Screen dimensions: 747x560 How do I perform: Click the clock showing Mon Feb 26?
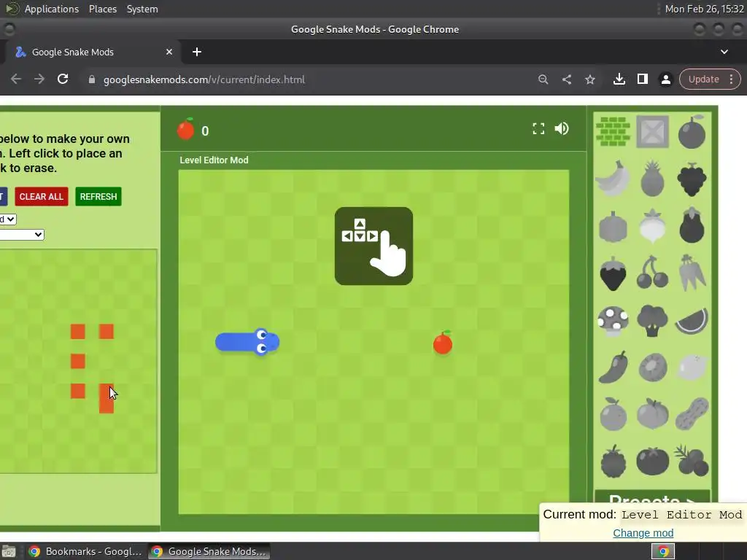[x=704, y=9]
